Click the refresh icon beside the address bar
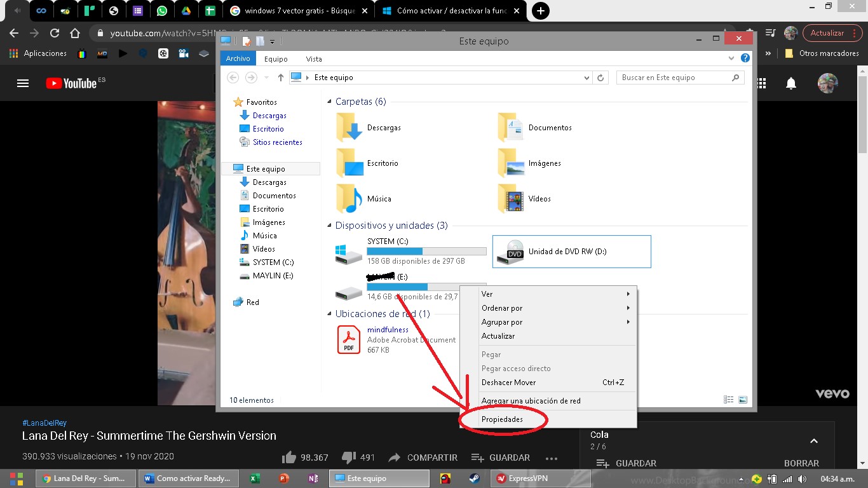The width and height of the screenshot is (868, 488). pos(601,77)
